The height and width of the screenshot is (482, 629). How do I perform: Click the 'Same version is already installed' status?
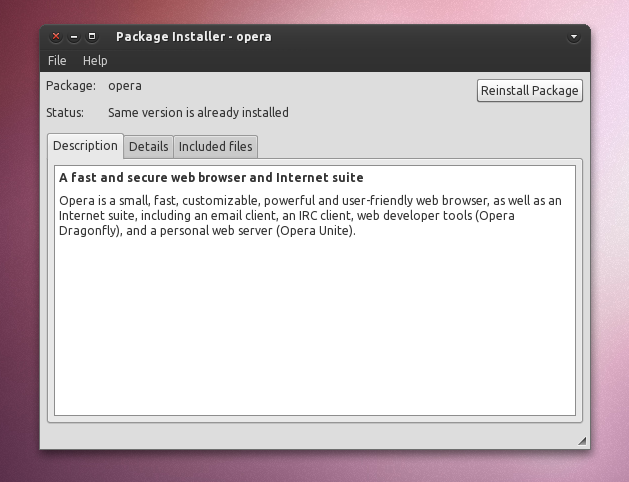point(198,113)
